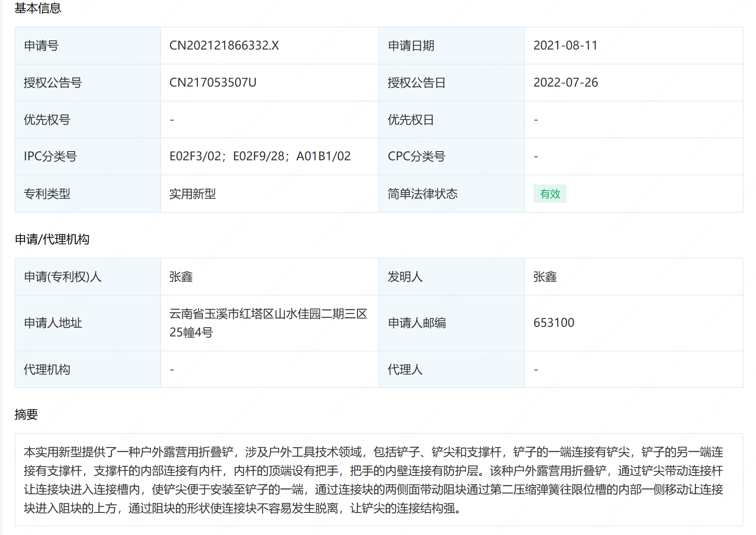Select IPC codes E02F3/02; E02F9/28; A01B1/02
The width and height of the screenshot is (756, 535).
(x=260, y=156)
